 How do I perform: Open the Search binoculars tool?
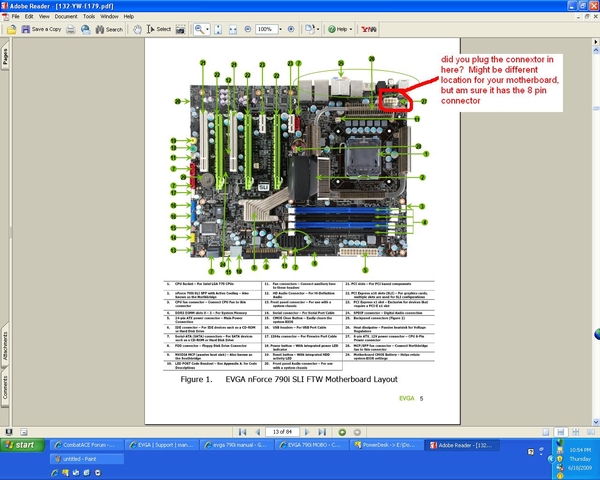click(x=109, y=29)
